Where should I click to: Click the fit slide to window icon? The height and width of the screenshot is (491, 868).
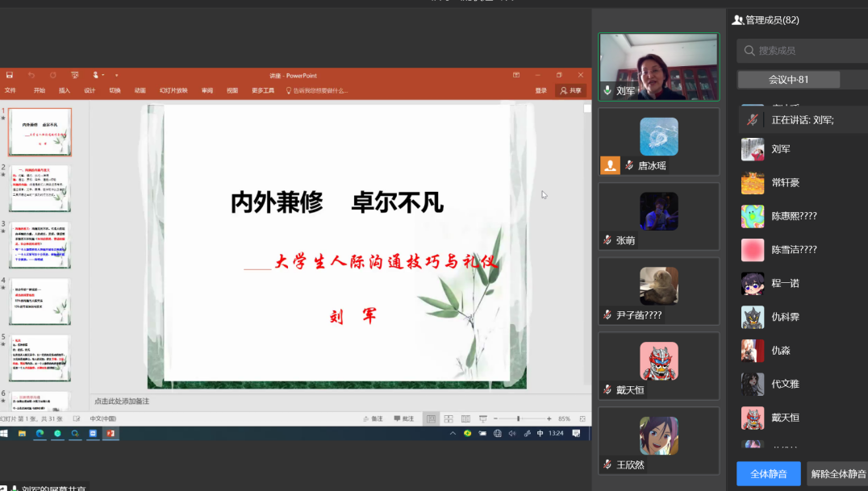click(582, 418)
